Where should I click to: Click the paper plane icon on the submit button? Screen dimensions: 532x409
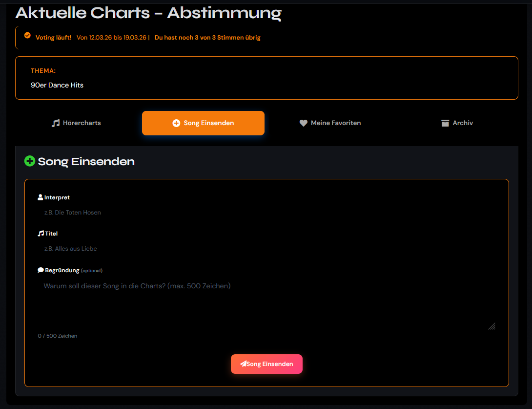point(243,364)
